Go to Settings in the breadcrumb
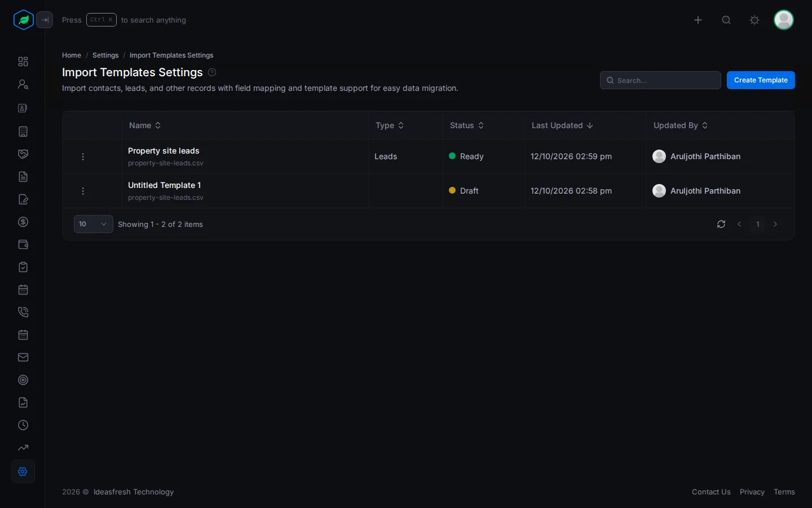The width and height of the screenshot is (812, 508). [x=105, y=55]
